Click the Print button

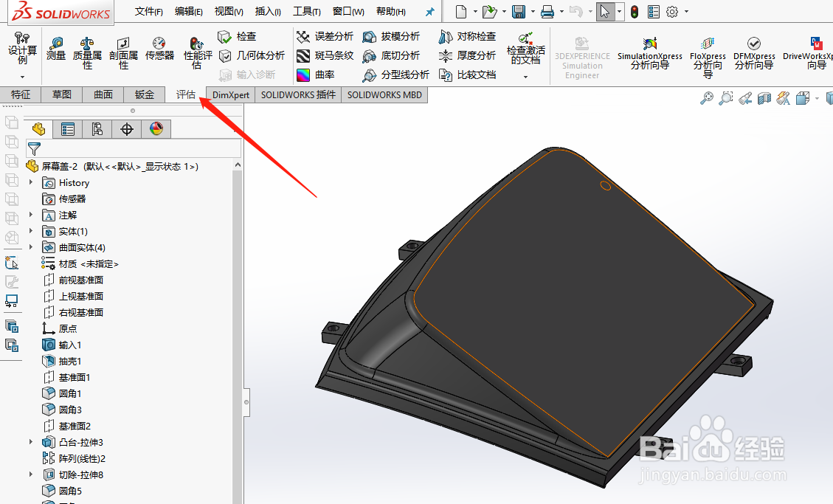pyautogui.click(x=547, y=11)
